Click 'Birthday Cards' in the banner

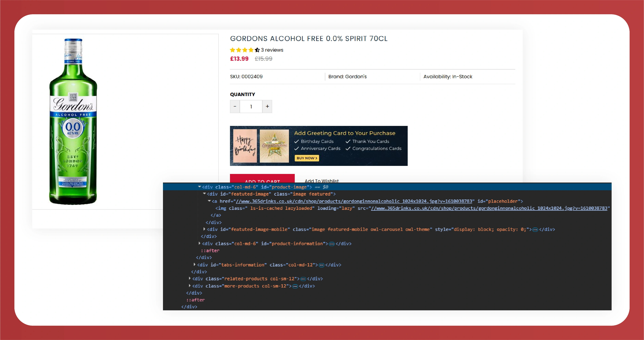[317, 141]
